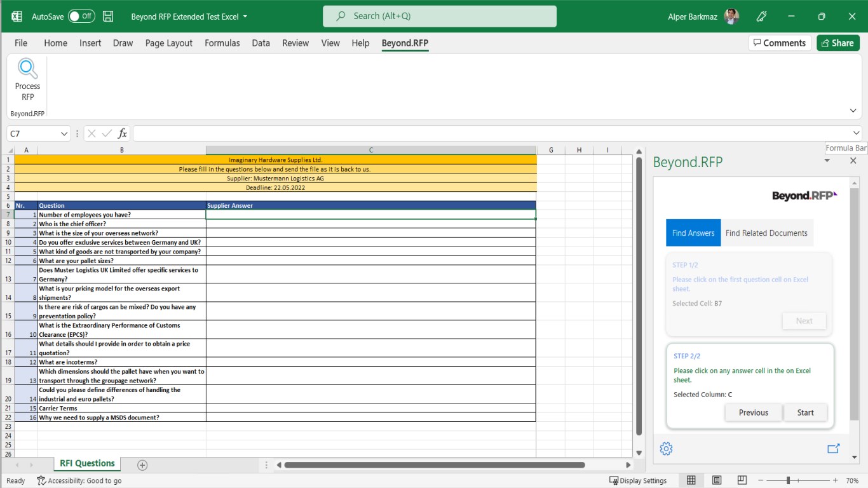The width and height of the screenshot is (868, 488).
Task: Open the Beyond.RFP pane options dropdown arrow
Action: coord(827,160)
